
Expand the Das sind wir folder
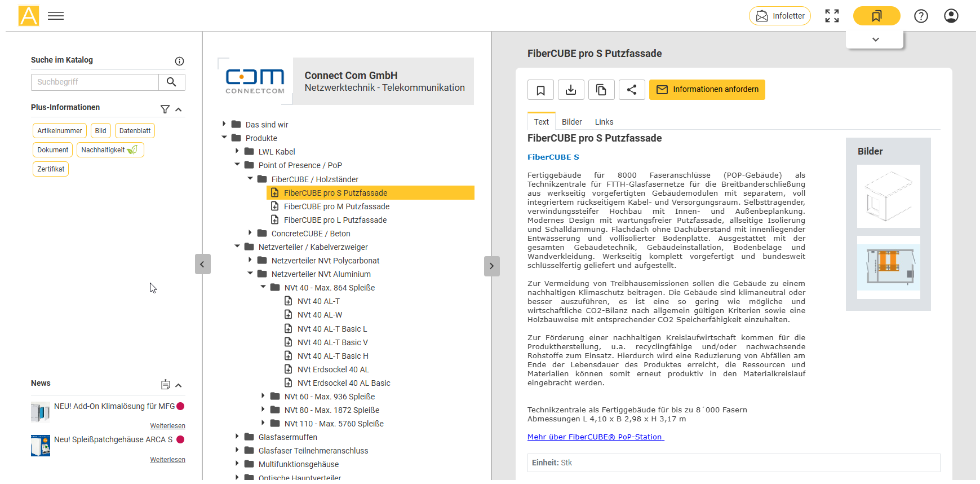(x=224, y=124)
